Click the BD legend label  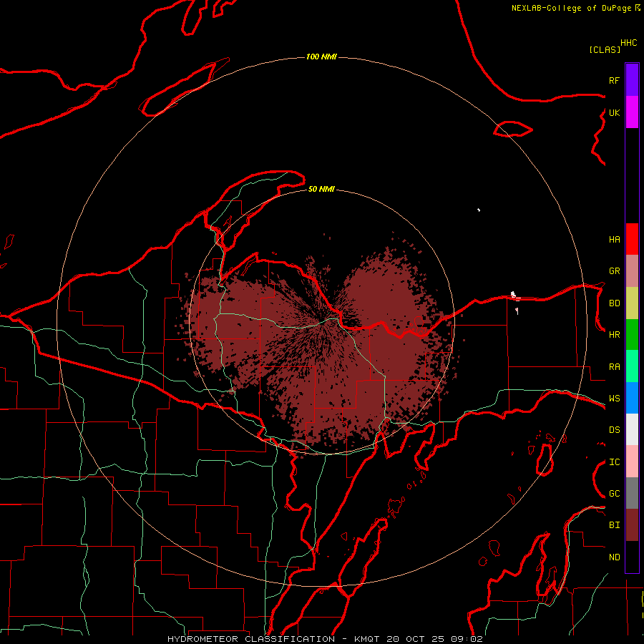[x=614, y=303]
